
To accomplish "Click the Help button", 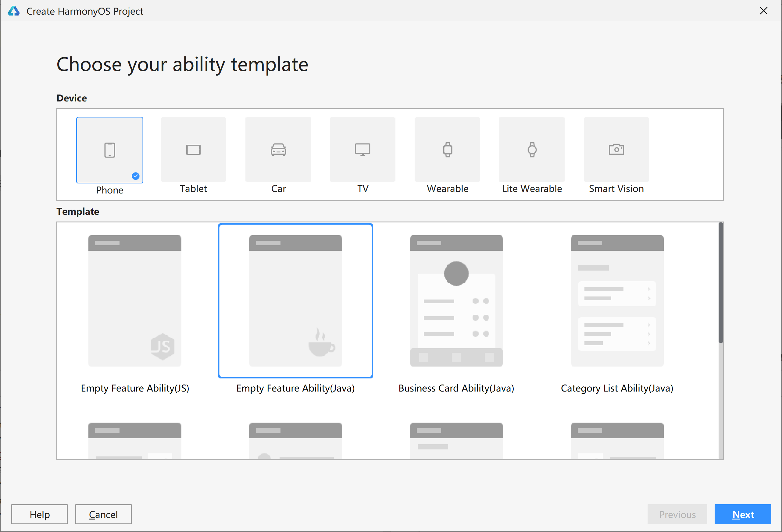I will (x=39, y=514).
